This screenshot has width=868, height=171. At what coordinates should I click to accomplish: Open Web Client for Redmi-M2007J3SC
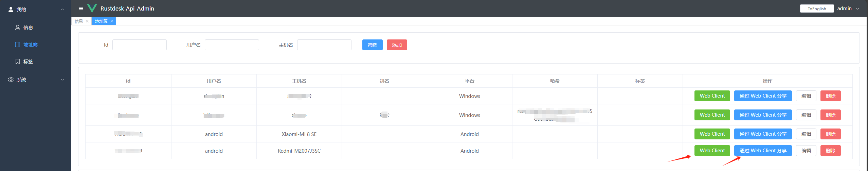coord(712,151)
